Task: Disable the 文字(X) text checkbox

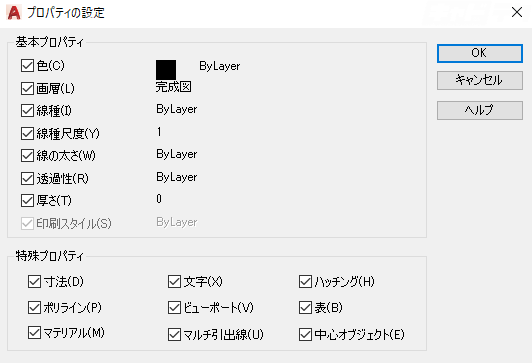Action: coord(174,281)
